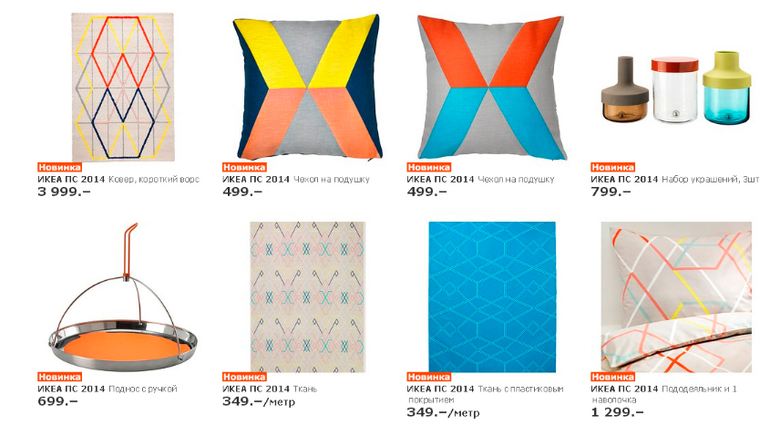Open the Поднос с ручкой product link
770x426 pixels.
[x=142, y=389]
